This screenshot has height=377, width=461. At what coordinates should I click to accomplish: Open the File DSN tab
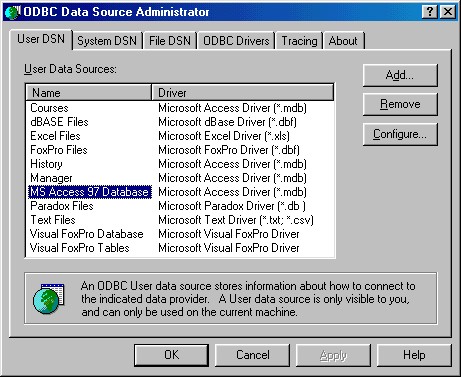pos(170,41)
